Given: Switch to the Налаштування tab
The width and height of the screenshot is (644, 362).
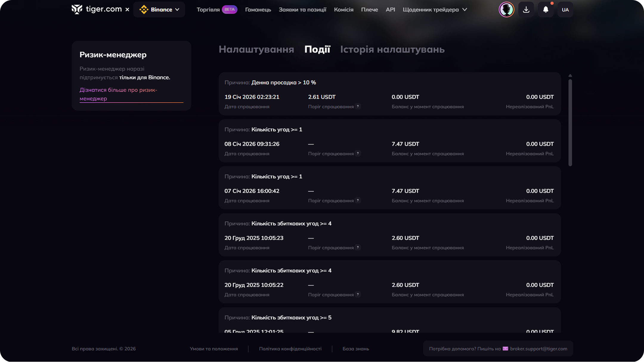Looking at the screenshot, I should 256,49.
